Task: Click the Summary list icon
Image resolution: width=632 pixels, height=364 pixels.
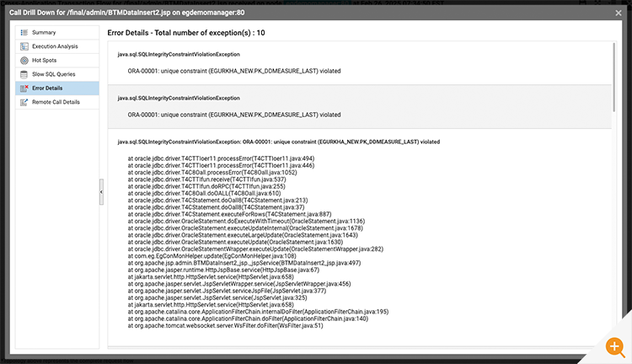Action: [x=24, y=32]
